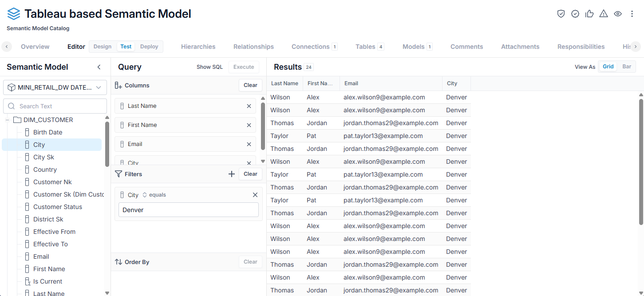Click the Columns add-column icon
644x296 pixels.
pos(119,85)
